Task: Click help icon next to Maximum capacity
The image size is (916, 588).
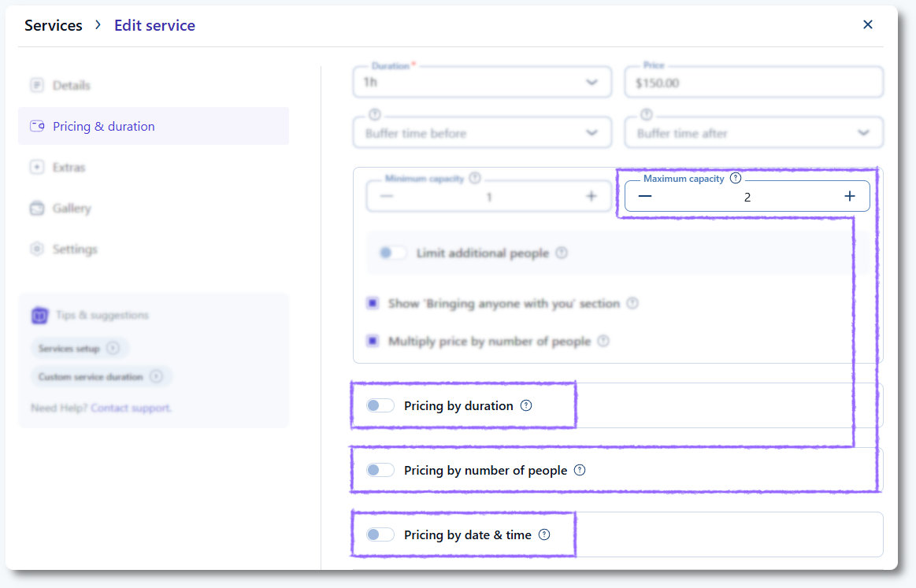Action: click(x=736, y=179)
